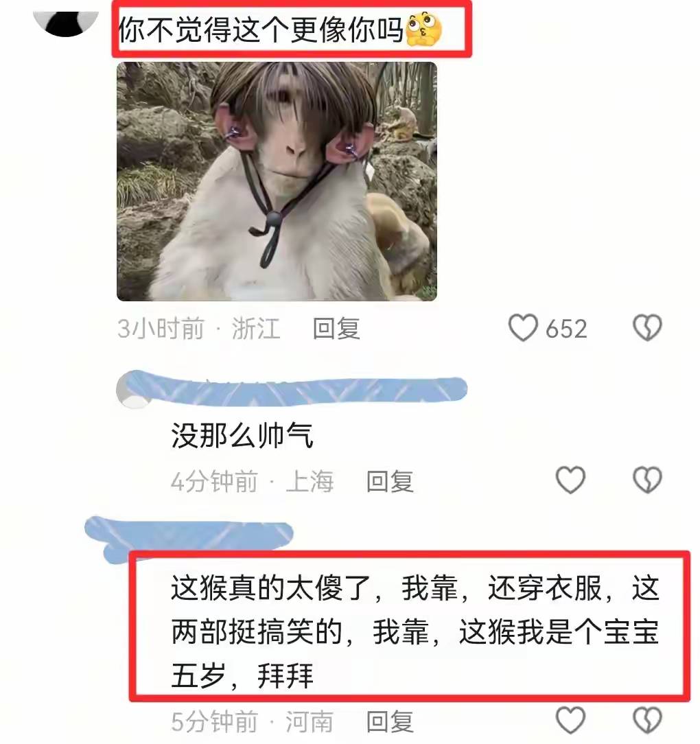The width and height of the screenshot is (700, 744).
Task: Dislike the 没那么帅气 reply from 上海
Action: (x=647, y=480)
